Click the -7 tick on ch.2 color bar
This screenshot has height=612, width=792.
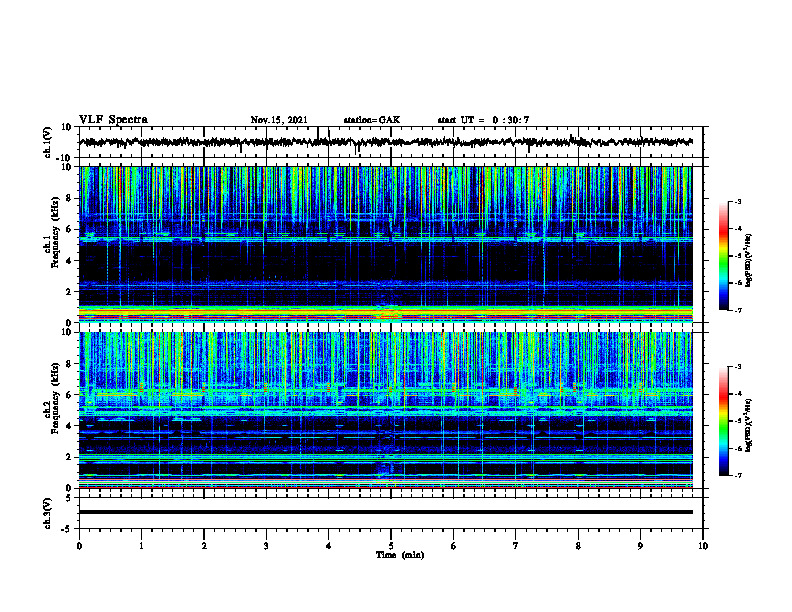point(738,475)
